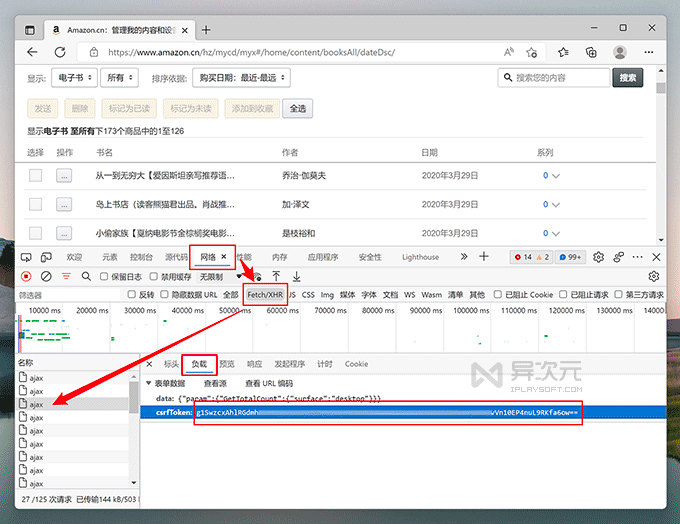Click the content search input field

(x=554, y=78)
